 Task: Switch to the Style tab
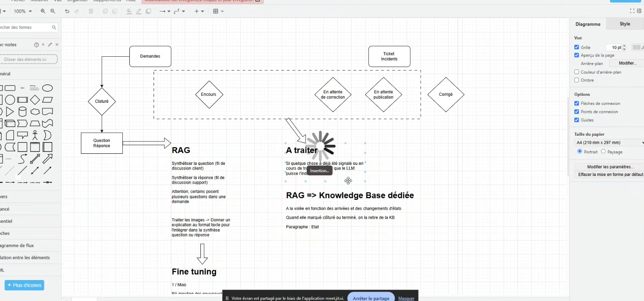tap(625, 24)
